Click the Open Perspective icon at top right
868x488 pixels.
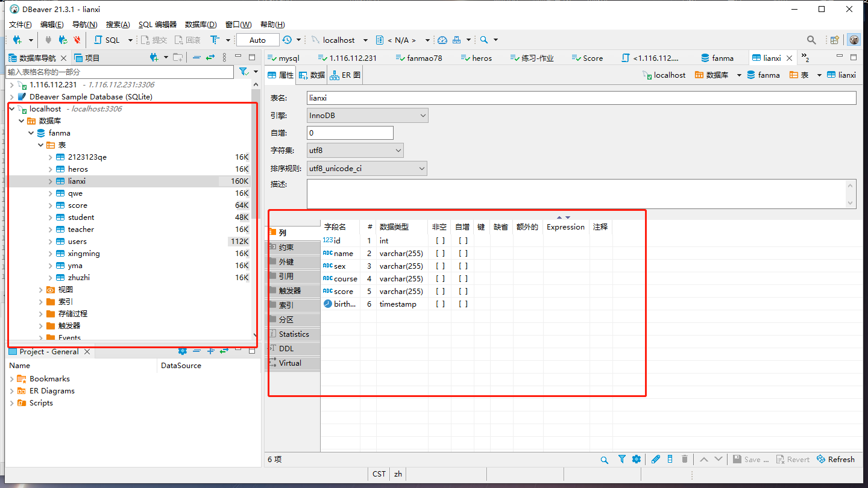pos(835,40)
